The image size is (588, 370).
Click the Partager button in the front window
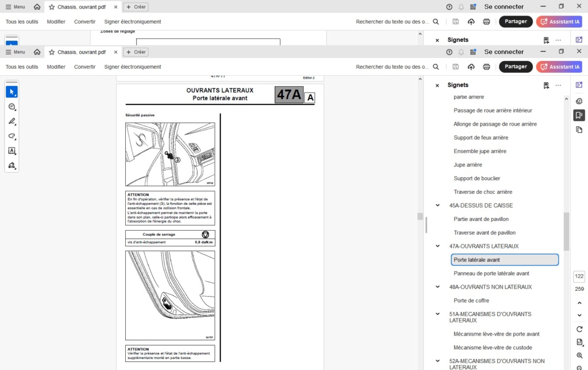tap(516, 67)
